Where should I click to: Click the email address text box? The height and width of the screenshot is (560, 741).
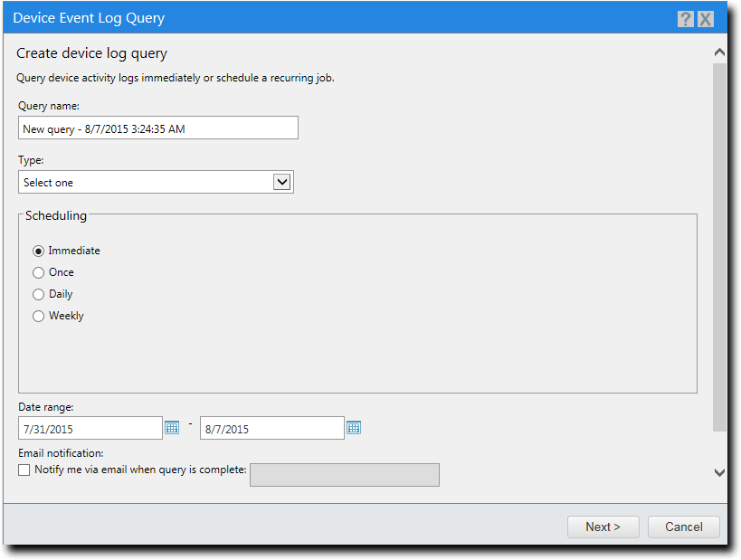tap(344, 474)
